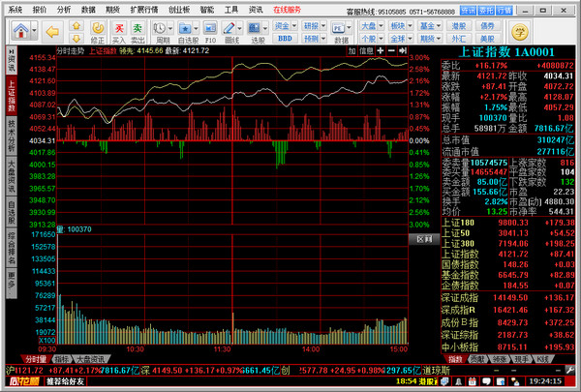Viewport: 581px width, 392px height.
Task: Switch to the 分时量 tab below chart
Action: (x=36, y=359)
